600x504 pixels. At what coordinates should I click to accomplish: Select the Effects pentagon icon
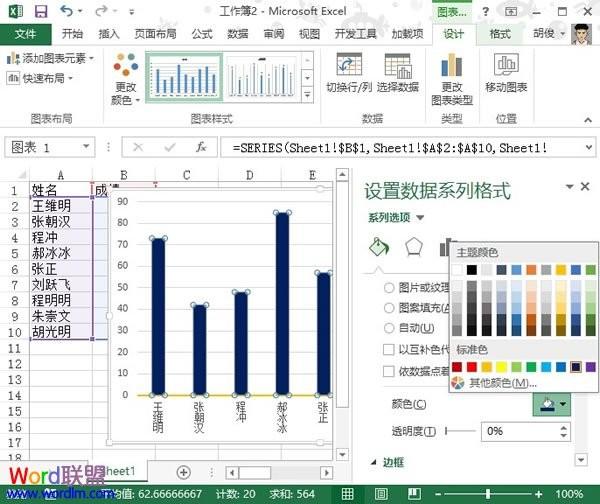pos(413,247)
